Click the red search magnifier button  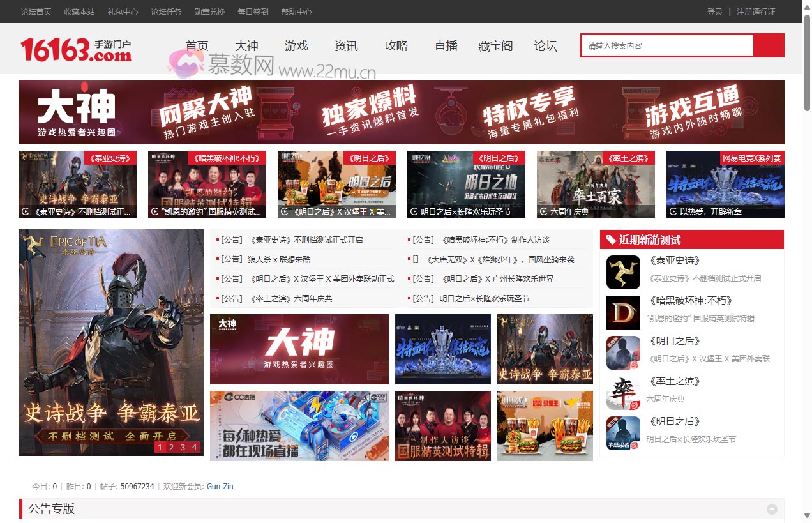point(769,45)
